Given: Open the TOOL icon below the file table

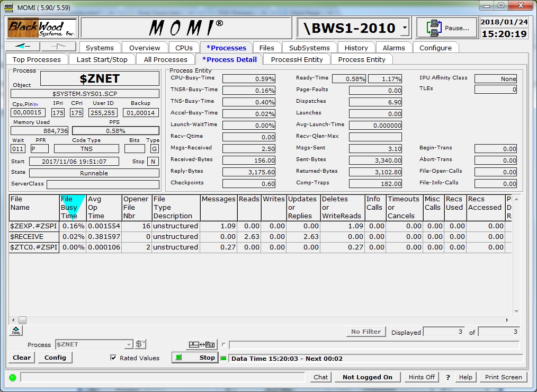Looking at the screenshot, I should [15, 331].
